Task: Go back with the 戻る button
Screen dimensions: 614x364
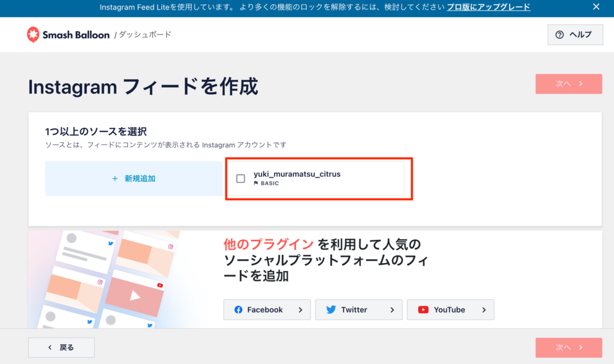Action: (x=62, y=348)
